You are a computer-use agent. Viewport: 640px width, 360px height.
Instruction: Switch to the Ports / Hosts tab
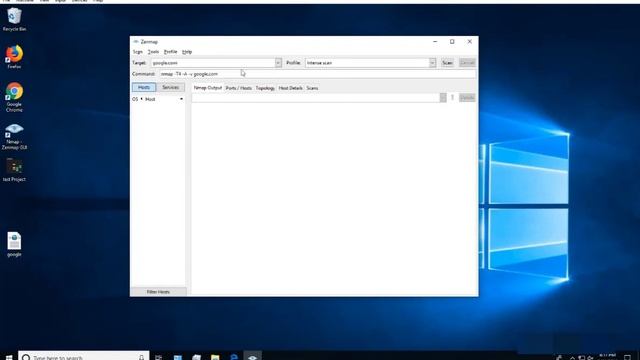point(239,88)
